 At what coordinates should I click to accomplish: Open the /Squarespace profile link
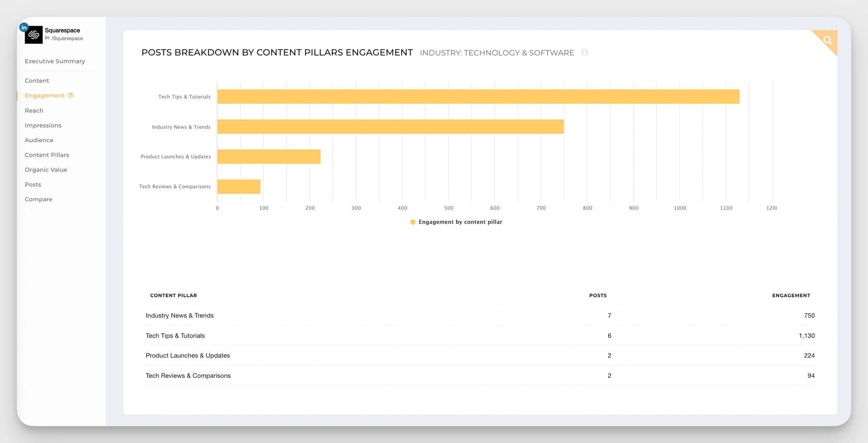tap(67, 39)
